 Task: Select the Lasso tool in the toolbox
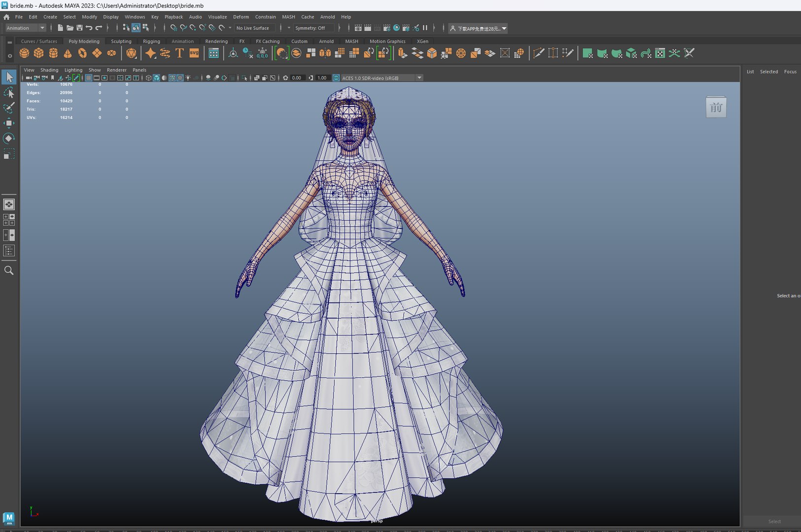(9, 93)
